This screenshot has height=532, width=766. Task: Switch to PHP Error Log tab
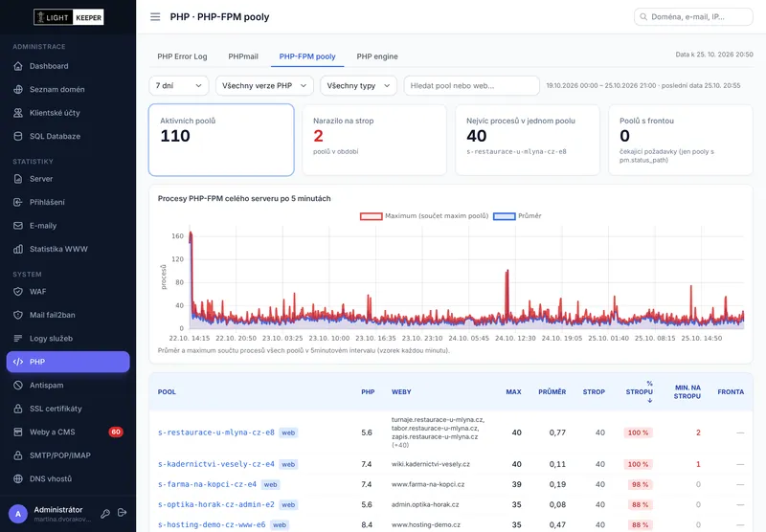(182, 56)
